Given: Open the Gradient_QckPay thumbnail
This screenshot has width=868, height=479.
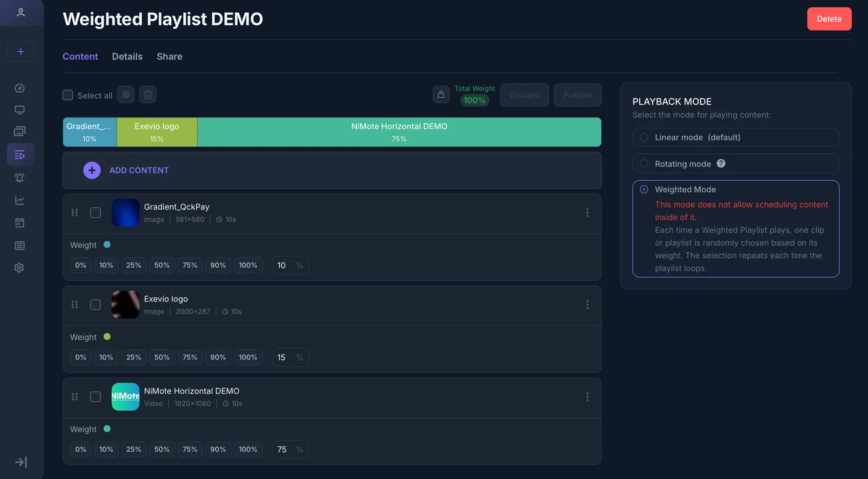Looking at the screenshot, I should (125, 212).
